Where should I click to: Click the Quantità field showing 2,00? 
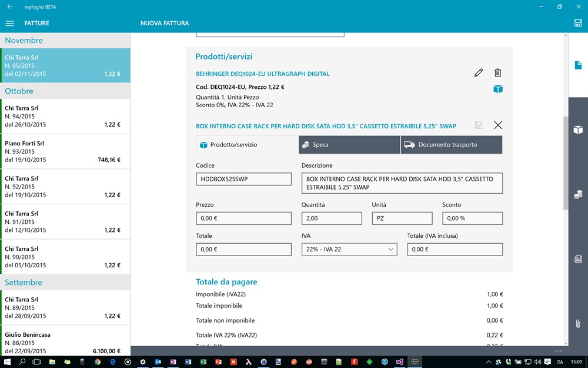[x=332, y=218]
